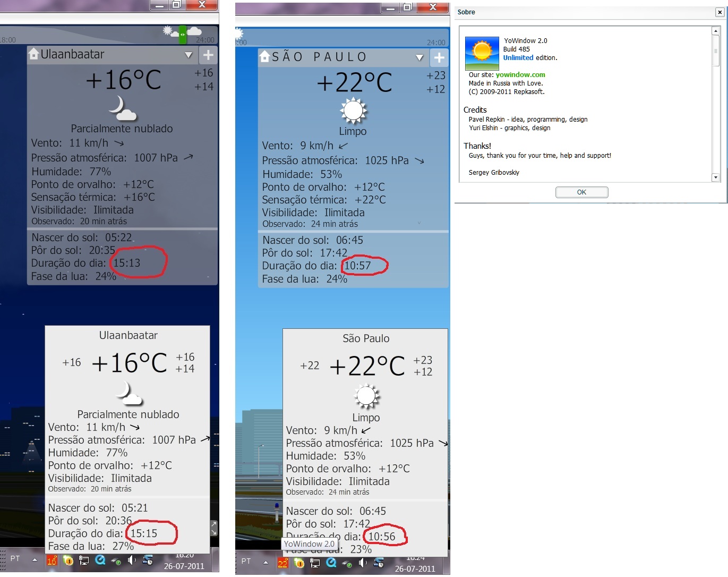This screenshot has height=577, width=728.
Task: Click the expand arrows icon beside the Ulaanbaatar popup
Action: coord(213,528)
